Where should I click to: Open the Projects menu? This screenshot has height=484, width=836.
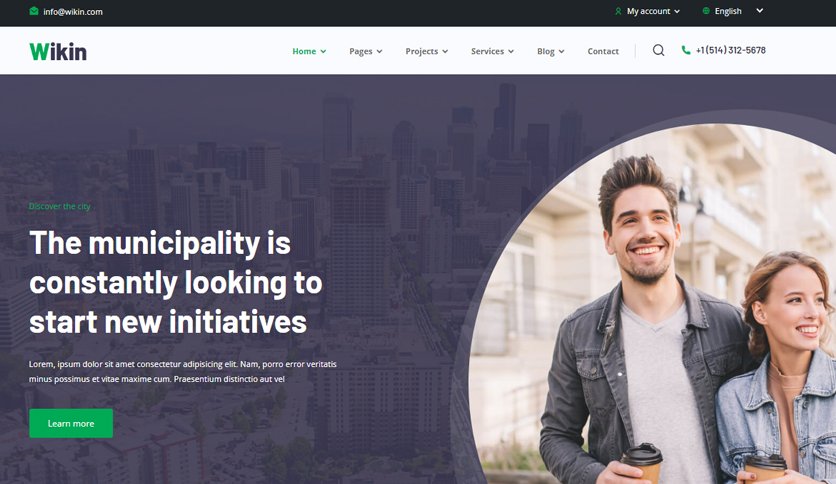pyautogui.click(x=427, y=51)
